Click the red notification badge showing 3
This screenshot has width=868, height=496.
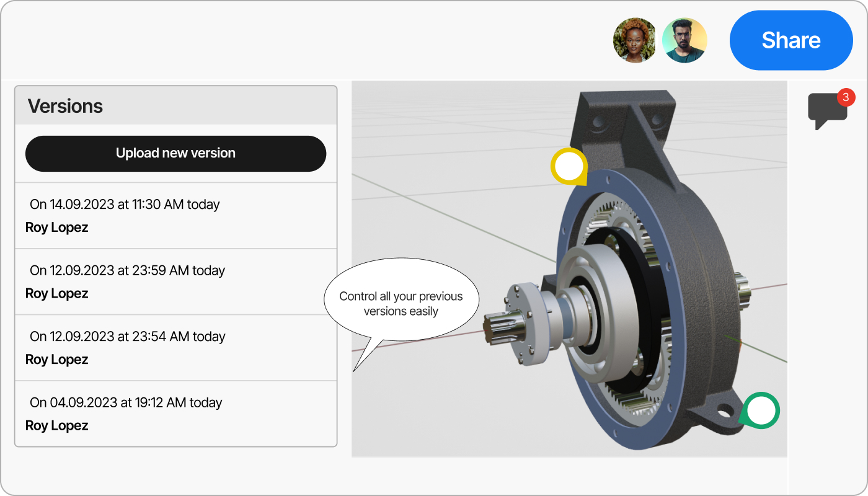click(846, 97)
